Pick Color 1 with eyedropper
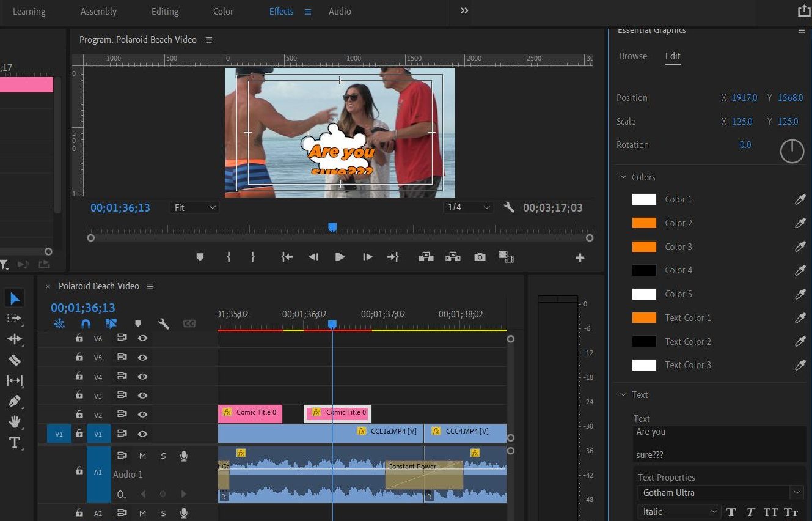 (800, 199)
